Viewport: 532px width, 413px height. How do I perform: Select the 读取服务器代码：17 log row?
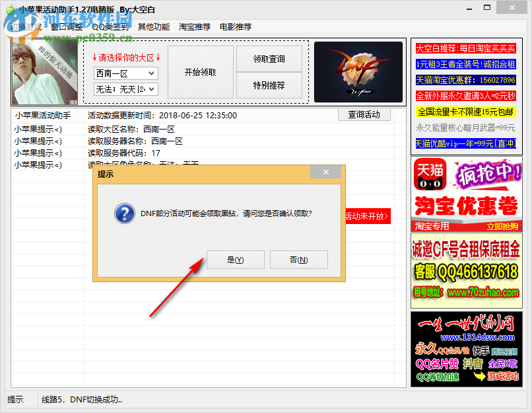click(209, 153)
